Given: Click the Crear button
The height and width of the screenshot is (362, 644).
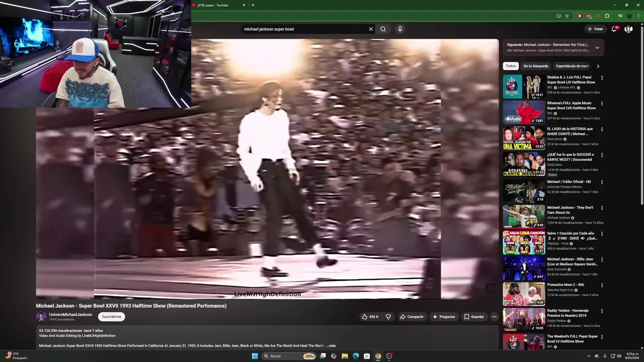Looking at the screenshot, I should [x=595, y=29].
